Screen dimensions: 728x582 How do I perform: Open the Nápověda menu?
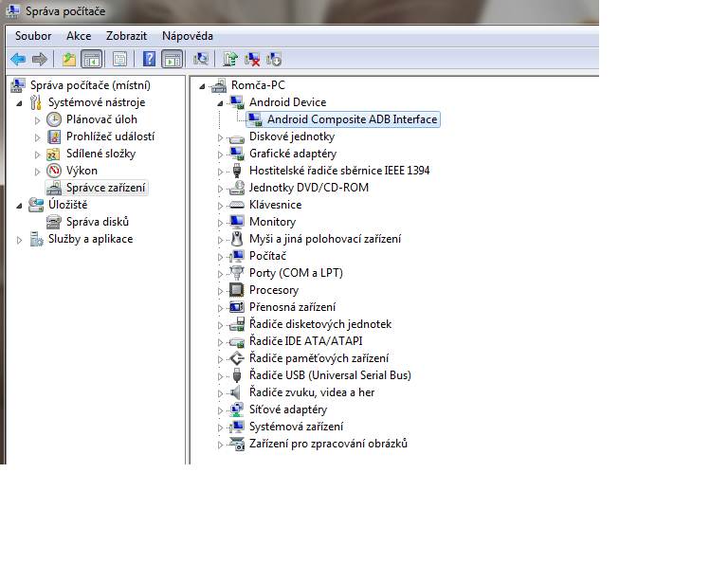point(188,36)
